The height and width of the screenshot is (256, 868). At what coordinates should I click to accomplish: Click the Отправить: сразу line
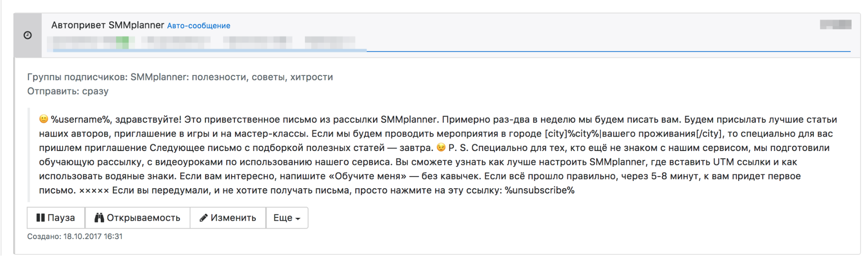(x=68, y=91)
